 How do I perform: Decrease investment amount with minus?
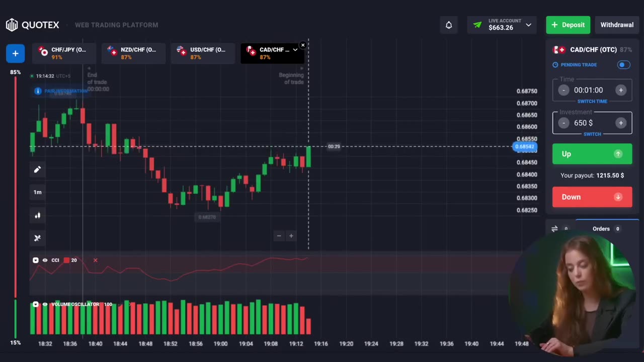pyautogui.click(x=563, y=123)
